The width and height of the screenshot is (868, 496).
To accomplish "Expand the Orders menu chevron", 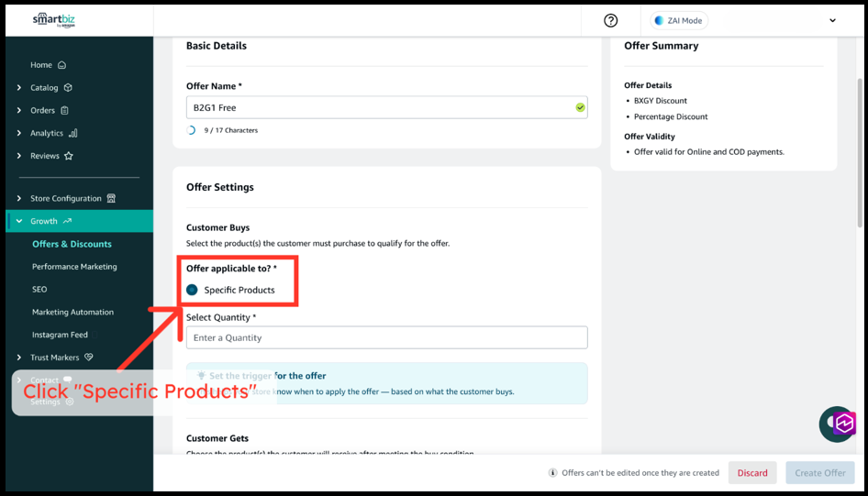I will 19,111.
